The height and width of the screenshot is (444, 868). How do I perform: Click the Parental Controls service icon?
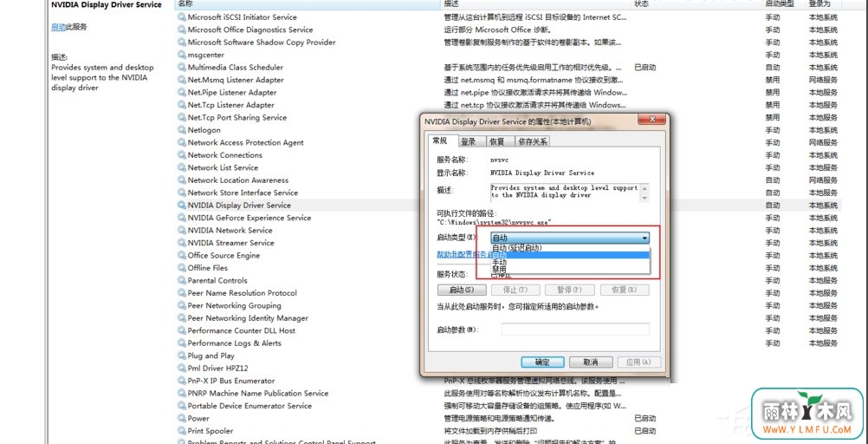[182, 280]
